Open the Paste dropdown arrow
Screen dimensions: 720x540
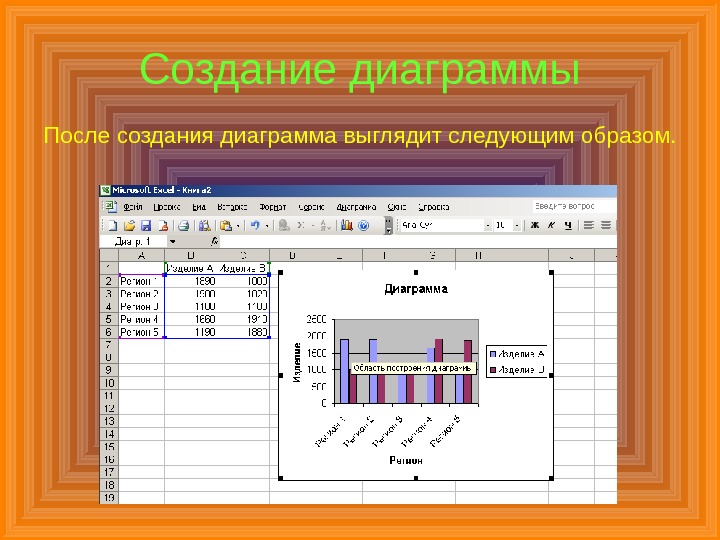(238, 226)
